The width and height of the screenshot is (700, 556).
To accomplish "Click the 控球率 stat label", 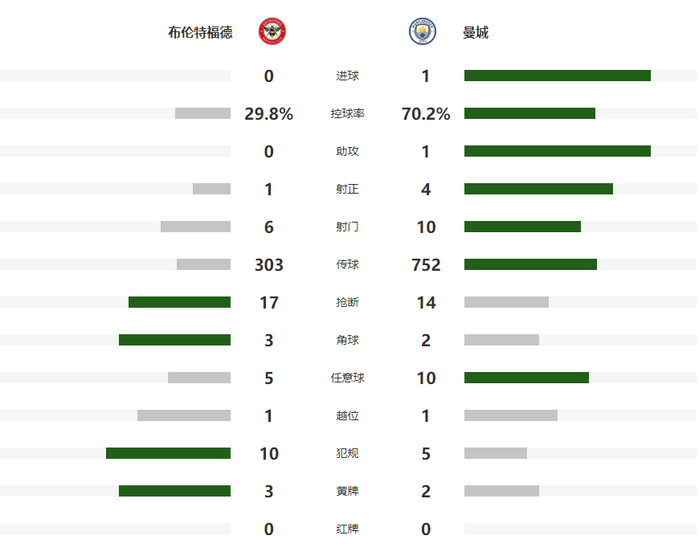I will coord(347,114).
